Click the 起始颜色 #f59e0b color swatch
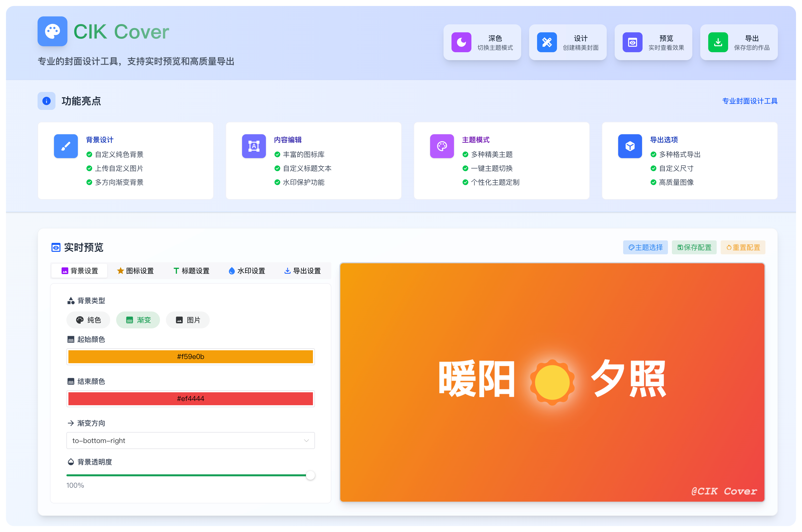Image resolution: width=802 pixels, height=532 pixels. 190,356
